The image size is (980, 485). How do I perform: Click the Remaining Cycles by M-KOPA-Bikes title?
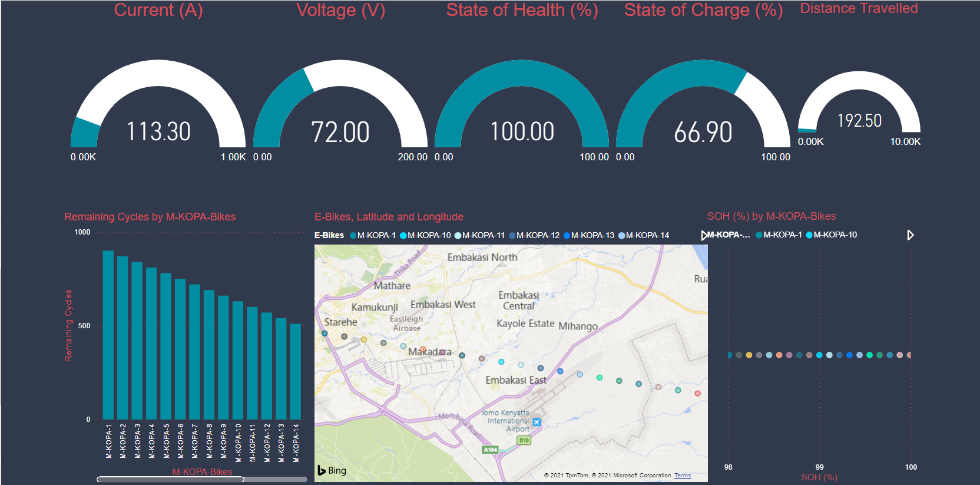(x=150, y=217)
